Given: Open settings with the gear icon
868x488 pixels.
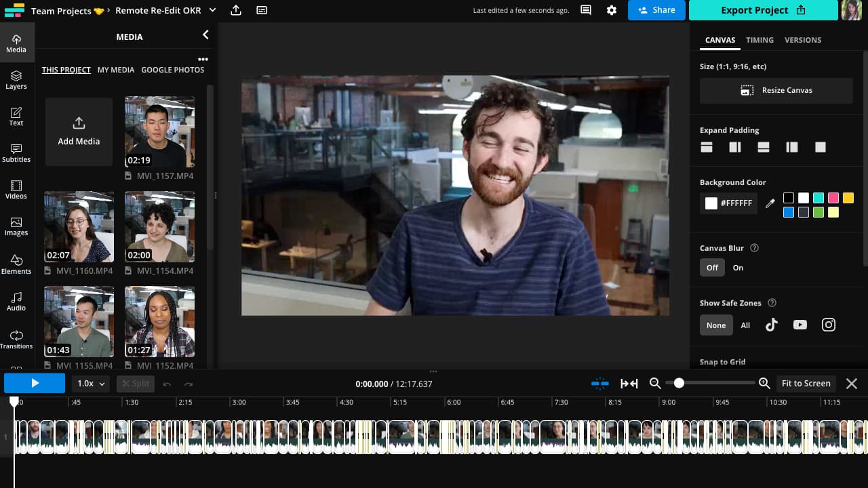Looking at the screenshot, I should pyautogui.click(x=612, y=10).
